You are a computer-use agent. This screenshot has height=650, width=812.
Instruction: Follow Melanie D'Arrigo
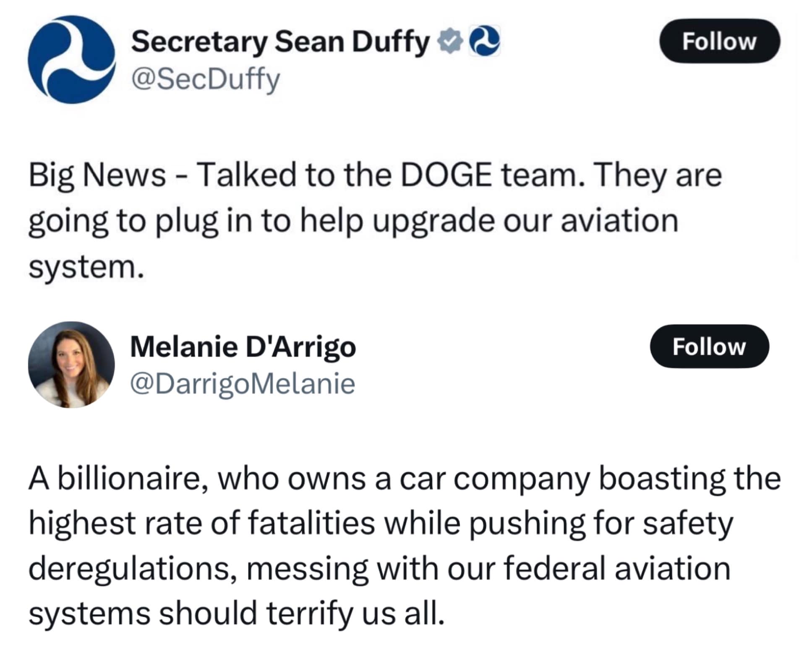709,346
